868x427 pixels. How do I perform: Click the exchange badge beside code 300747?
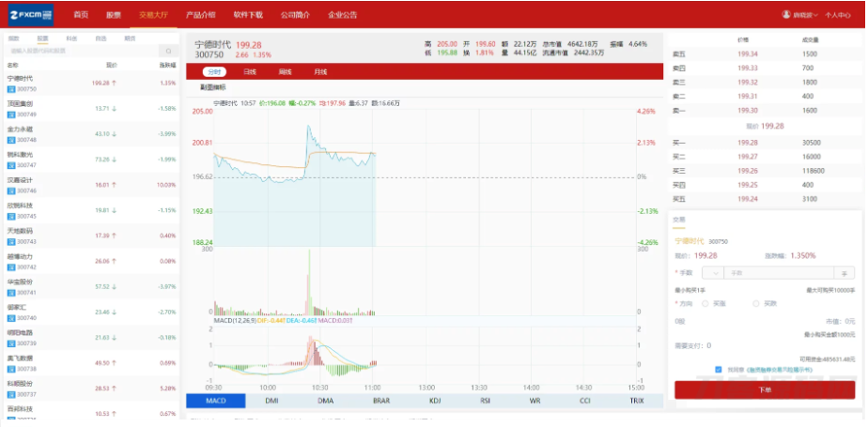coord(11,165)
